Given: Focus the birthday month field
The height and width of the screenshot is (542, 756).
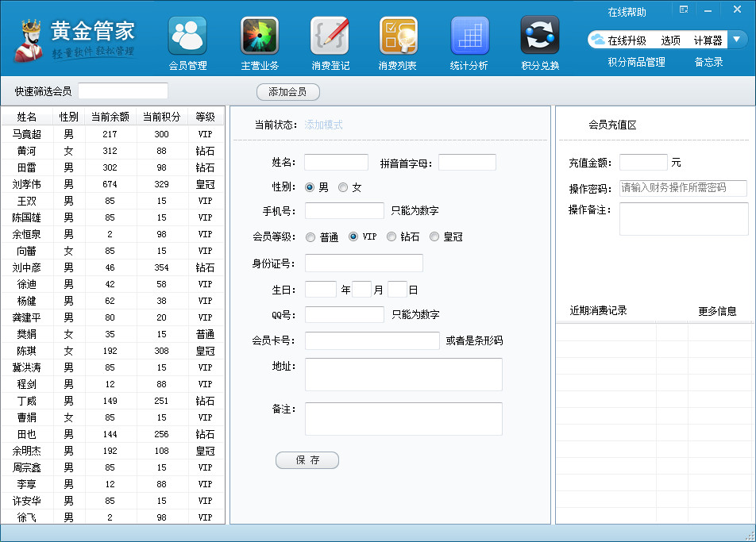Looking at the screenshot, I should 361,290.
